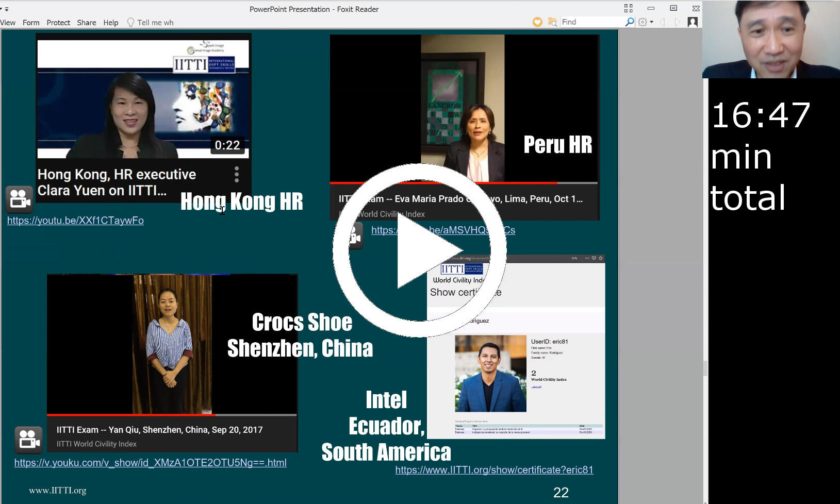Click the Hong Kong HR heading text
840x504 pixels.
(242, 201)
